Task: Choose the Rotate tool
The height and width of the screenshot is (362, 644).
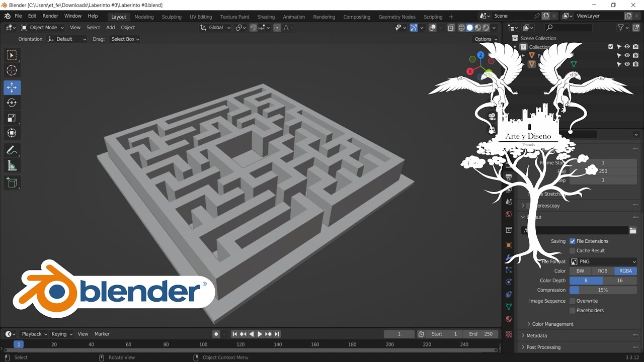Action: (x=12, y=103)
